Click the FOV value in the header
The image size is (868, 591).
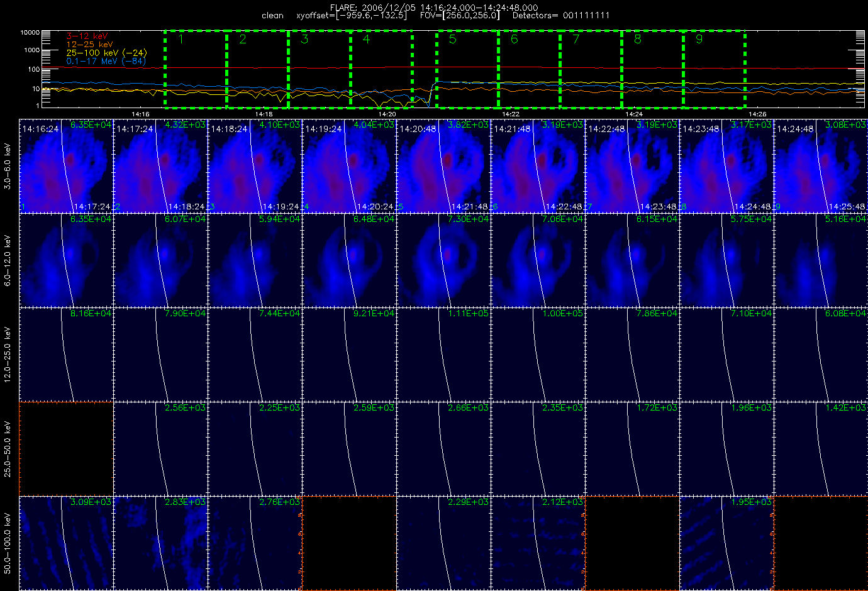pos(460,16)
